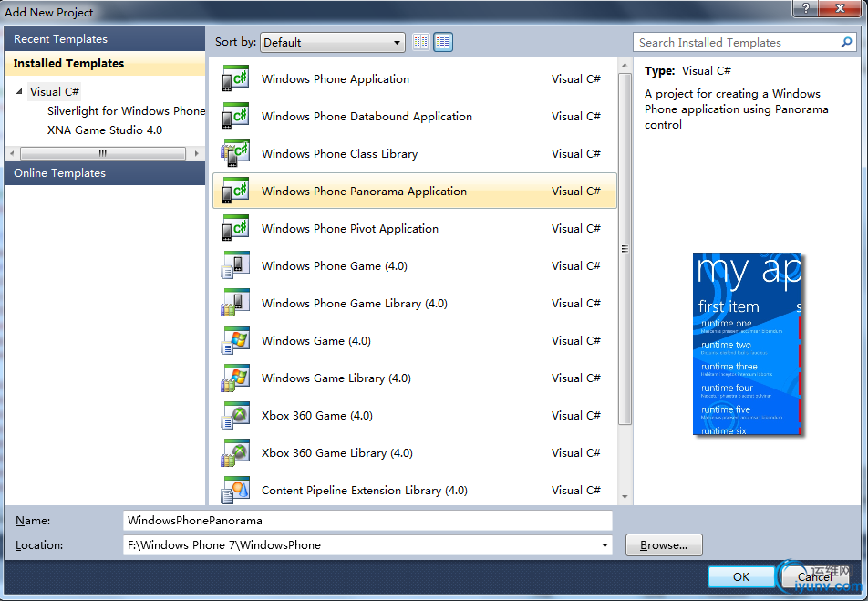Select Windows Phone Game (4.0) text
868x601 pixels.
tap(335, 266)
